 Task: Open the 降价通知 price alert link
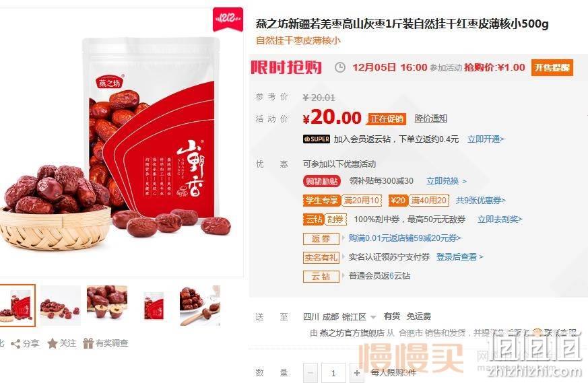[431, 118]
